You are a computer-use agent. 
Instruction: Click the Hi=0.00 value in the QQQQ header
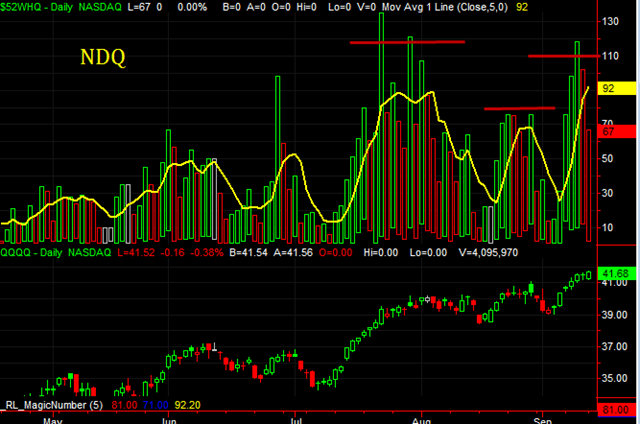tap(380, 253)
